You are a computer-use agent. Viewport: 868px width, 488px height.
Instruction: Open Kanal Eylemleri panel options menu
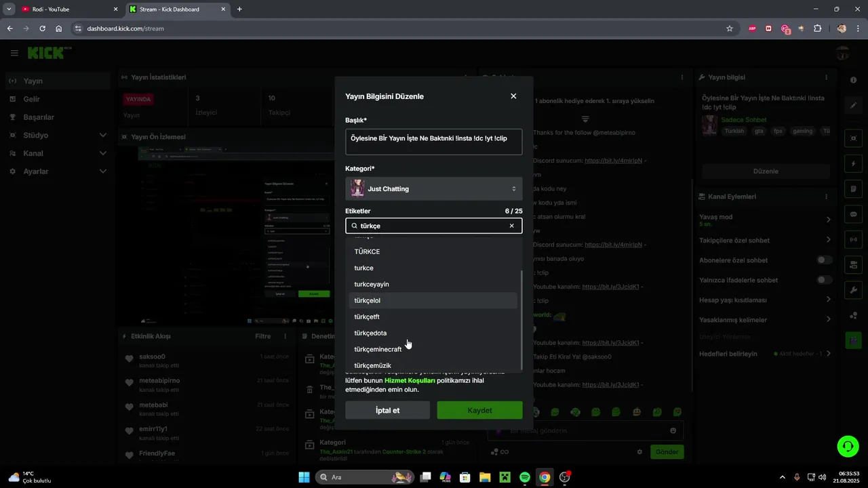tap(826, 197)
